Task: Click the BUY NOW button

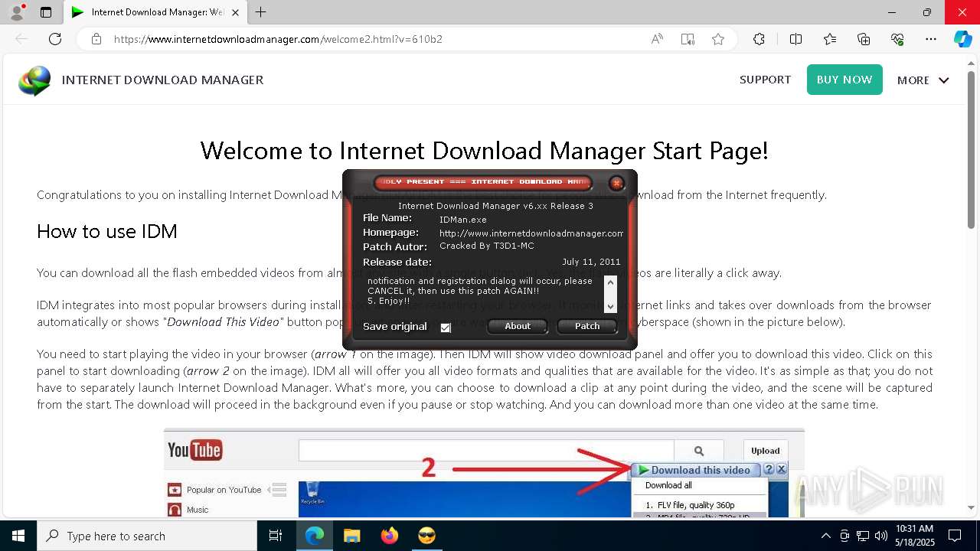Action: point(844,80)
